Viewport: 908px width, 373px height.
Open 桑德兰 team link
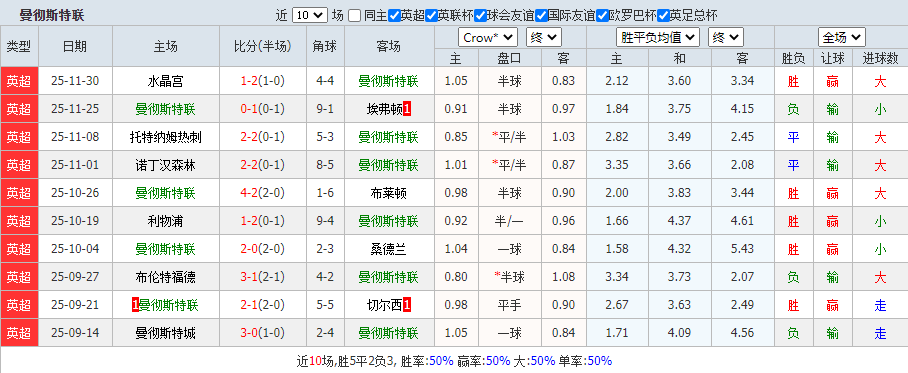click(389, 249)
